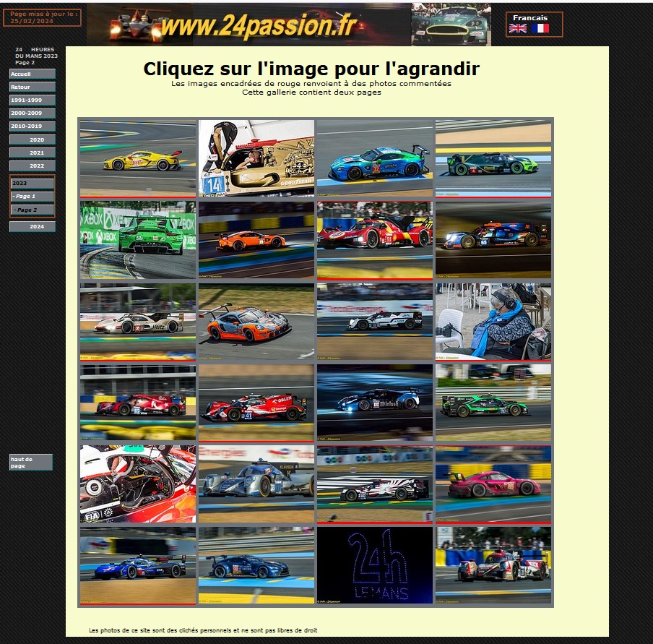Screen dimensions: 653x644
Task: Jump to top via 'haut de page'
Action: [31, 463]
